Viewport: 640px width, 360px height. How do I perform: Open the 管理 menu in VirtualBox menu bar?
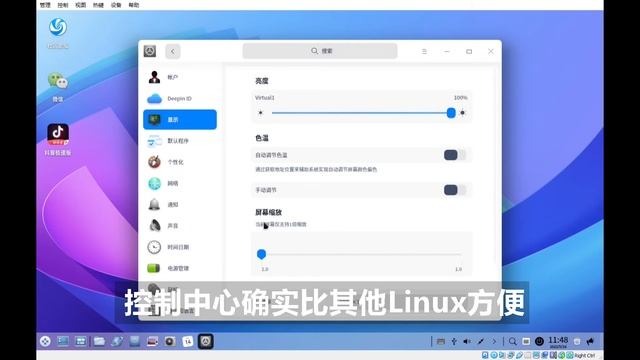pyautogui.click(x=45, y=5)
